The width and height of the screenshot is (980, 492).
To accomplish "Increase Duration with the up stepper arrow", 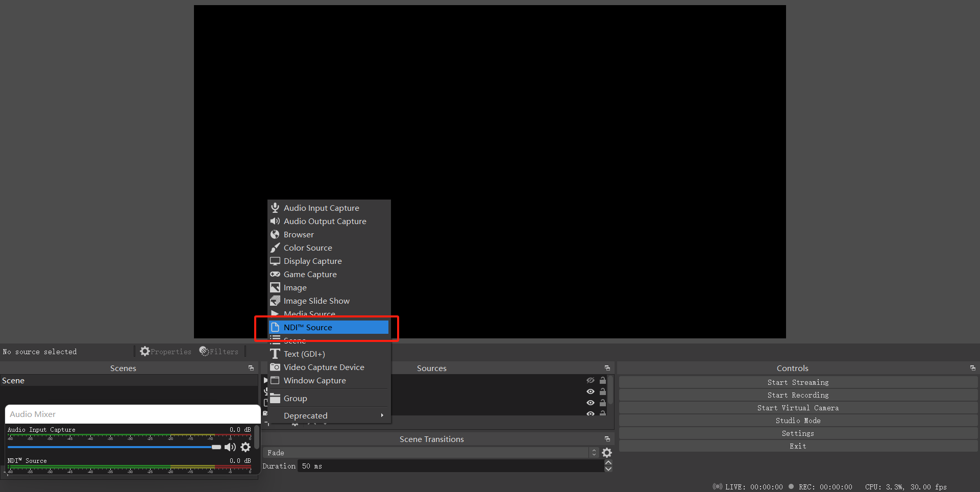I will (x=608, y=462).
